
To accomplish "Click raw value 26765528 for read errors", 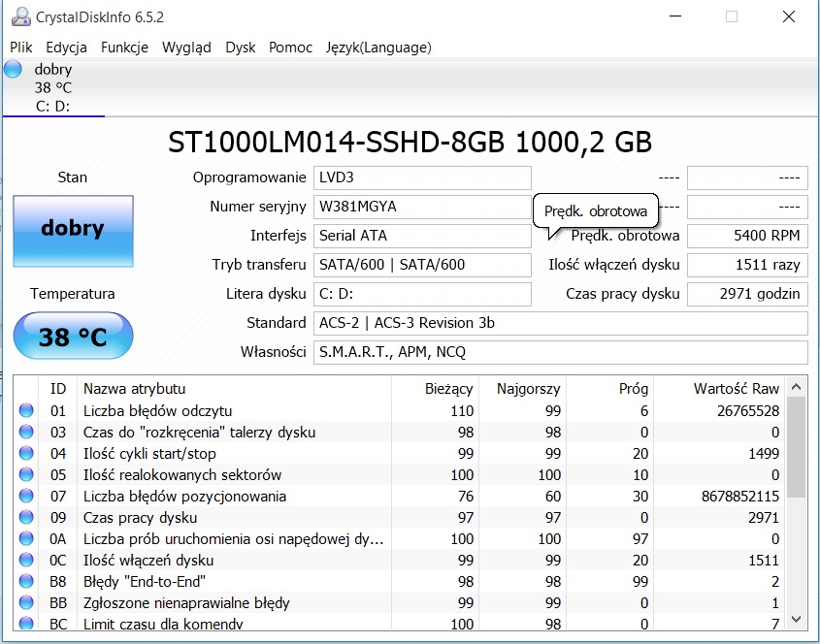I will tap(748, 411).
